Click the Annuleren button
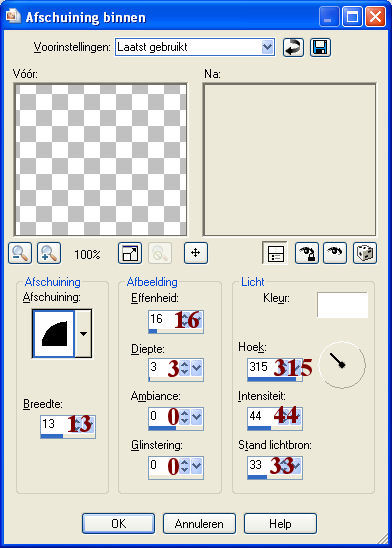Image resolution: width=392 pixels, height=548 pixels. pos(199,524)
